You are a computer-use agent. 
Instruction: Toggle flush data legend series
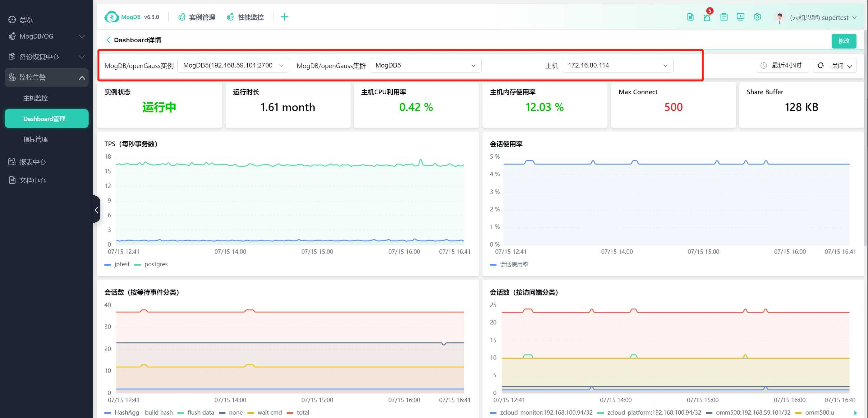coord(196,413)
